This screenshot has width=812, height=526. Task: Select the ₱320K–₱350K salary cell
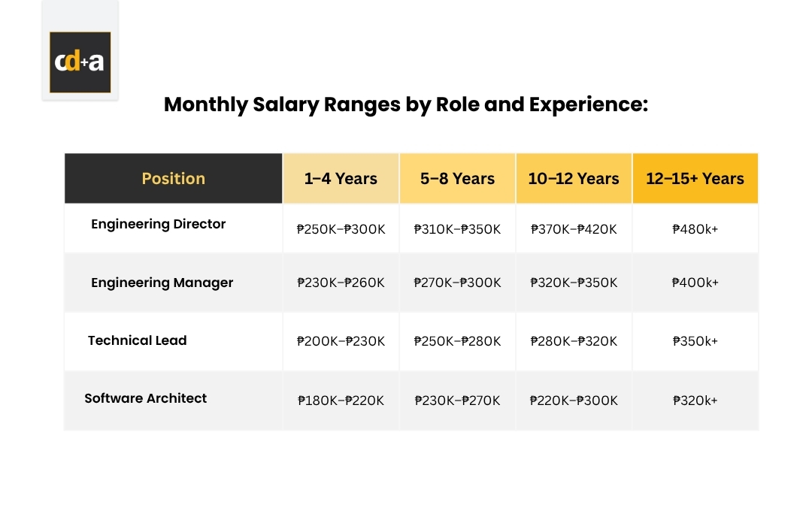574,283
